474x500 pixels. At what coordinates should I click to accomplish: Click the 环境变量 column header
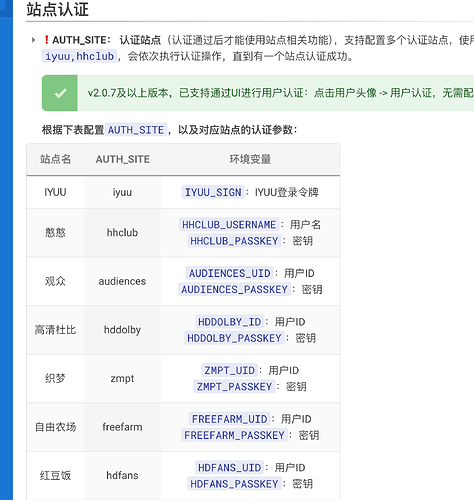[x=250, y=159]
